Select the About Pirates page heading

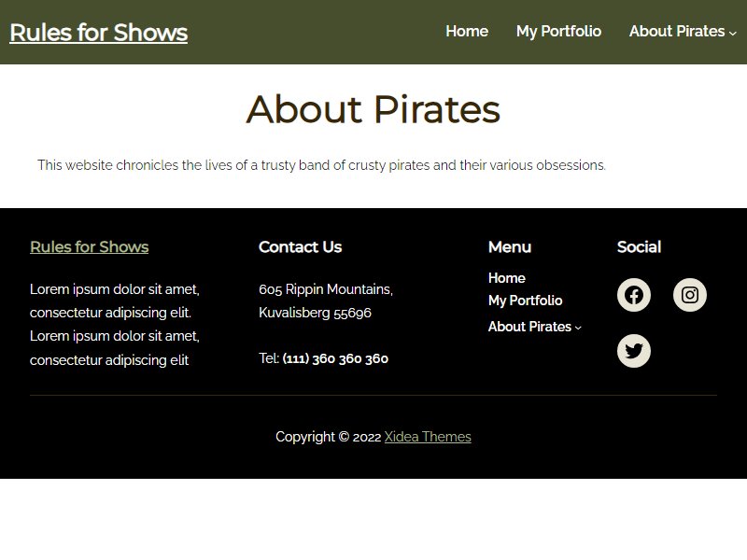pyautogui.click(x=373, y=109)
